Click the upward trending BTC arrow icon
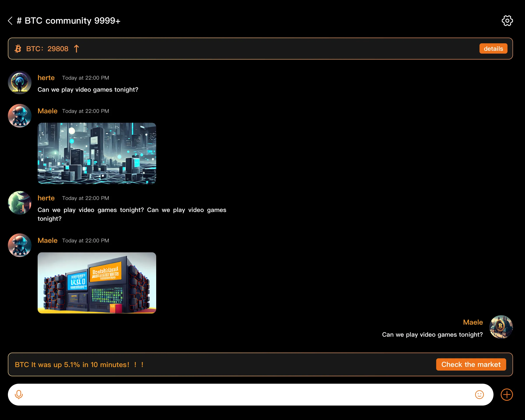This screenshot has width=525, height=420. [x=76, y=48]
